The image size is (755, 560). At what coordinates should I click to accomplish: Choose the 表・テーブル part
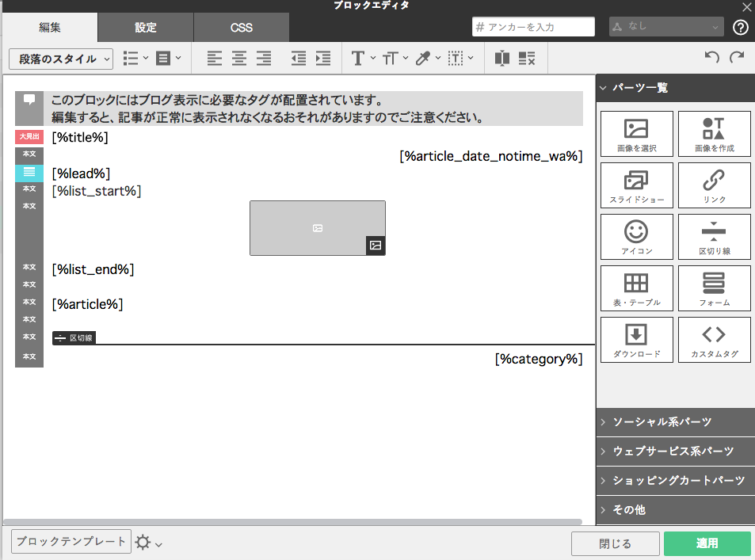coord(636,288)
